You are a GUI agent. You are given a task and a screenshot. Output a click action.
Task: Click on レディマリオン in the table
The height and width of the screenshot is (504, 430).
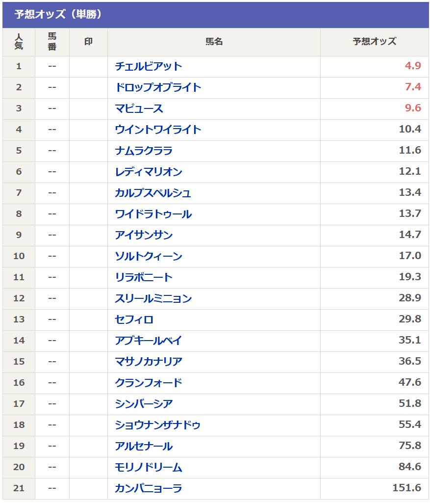click(148, 172)
